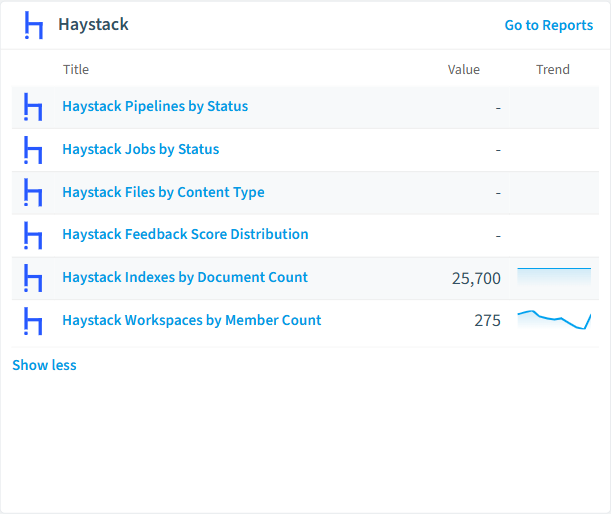The image size is (611, 514).
Task: Open Haystack Pipelines by Status report
Action: pyautogui.click(x=155, y=106)
